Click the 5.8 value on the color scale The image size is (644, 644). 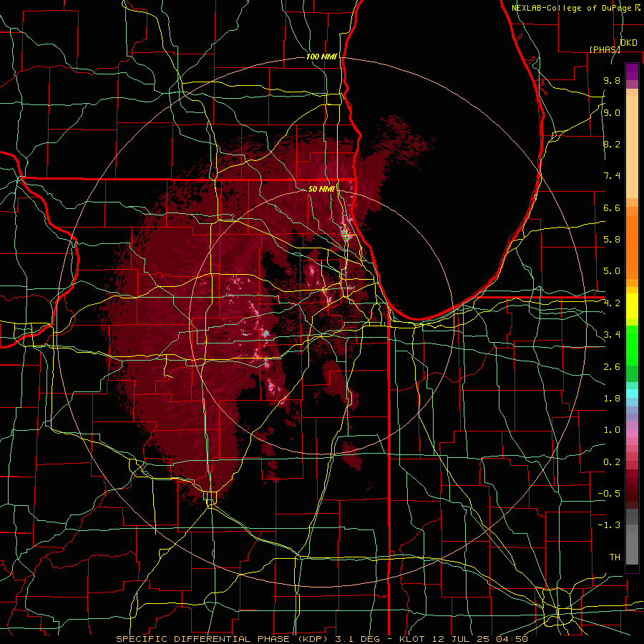[x=612, y=240]
